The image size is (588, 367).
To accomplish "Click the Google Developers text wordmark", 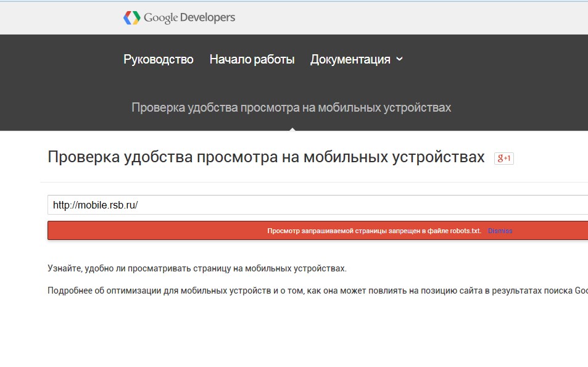I will tap(189, 18).
